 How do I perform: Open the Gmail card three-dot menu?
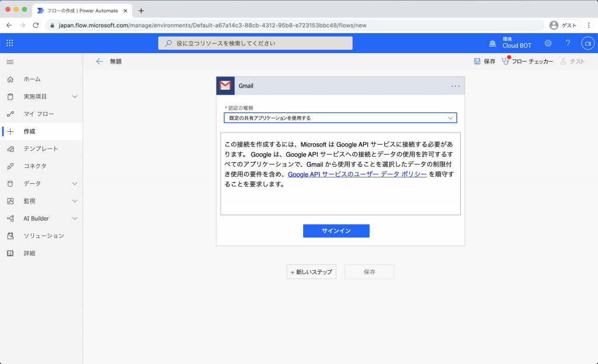(x=456, y=86)
